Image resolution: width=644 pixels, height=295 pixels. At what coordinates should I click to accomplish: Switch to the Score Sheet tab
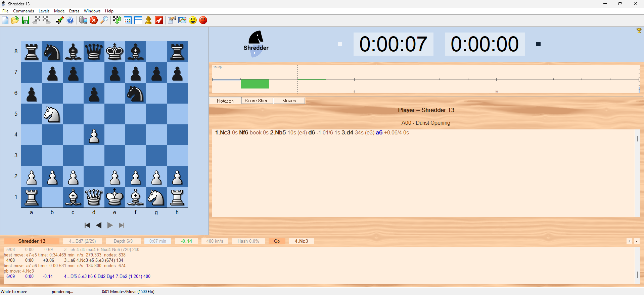click(x=257, y=101)
